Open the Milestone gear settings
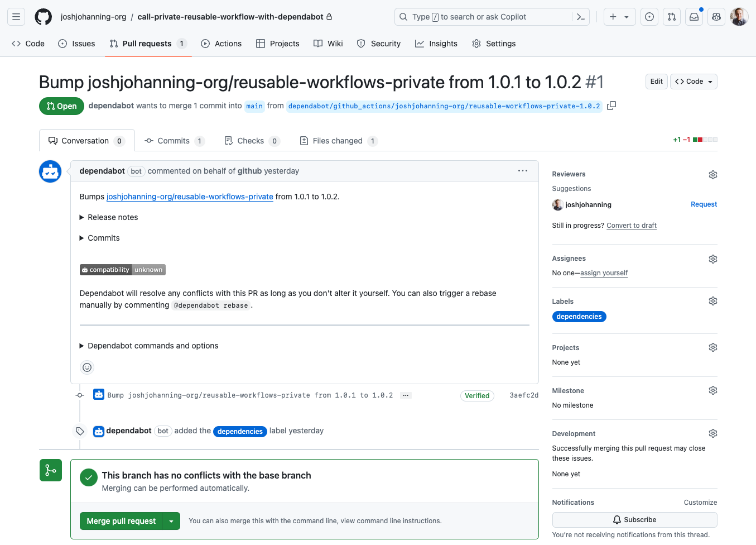Screen dimensions: 756x545 tap(712, 390)
